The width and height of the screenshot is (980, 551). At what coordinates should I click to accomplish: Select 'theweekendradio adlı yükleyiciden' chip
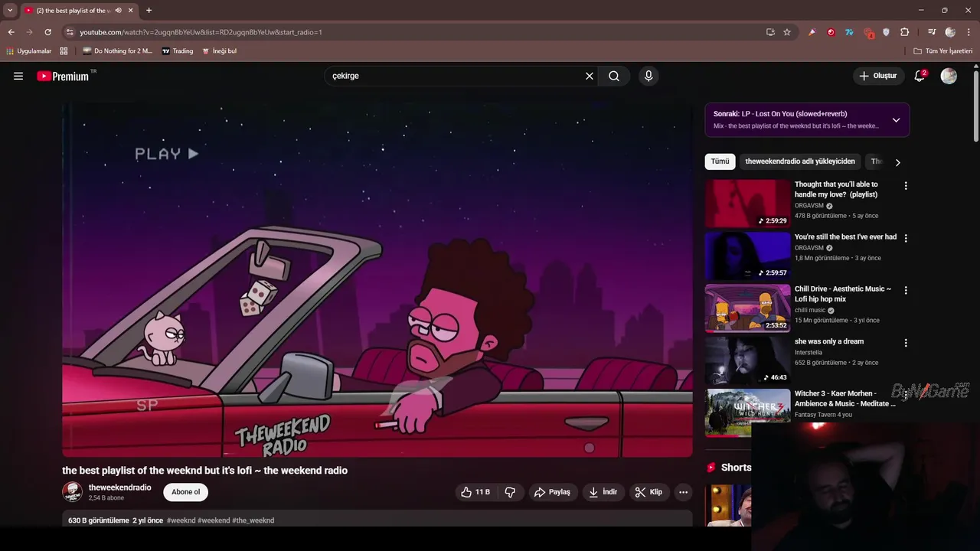click(800, 161)
